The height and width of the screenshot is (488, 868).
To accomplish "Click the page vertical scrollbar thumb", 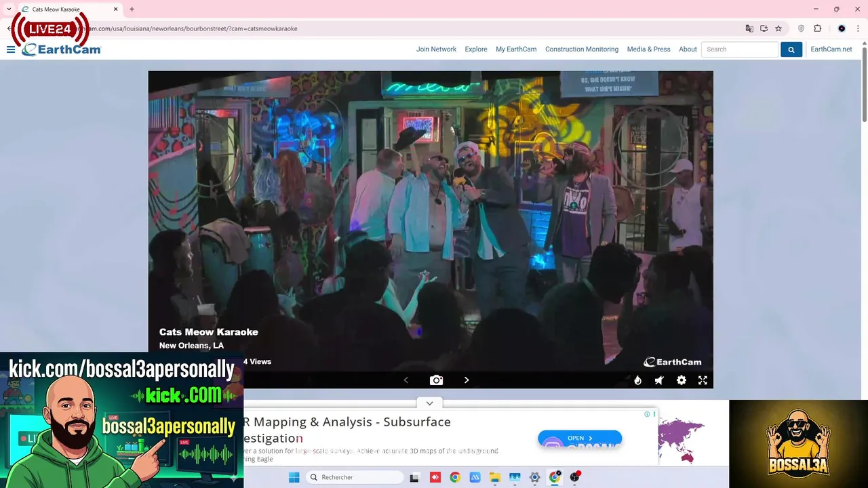I will click(864, 85).
